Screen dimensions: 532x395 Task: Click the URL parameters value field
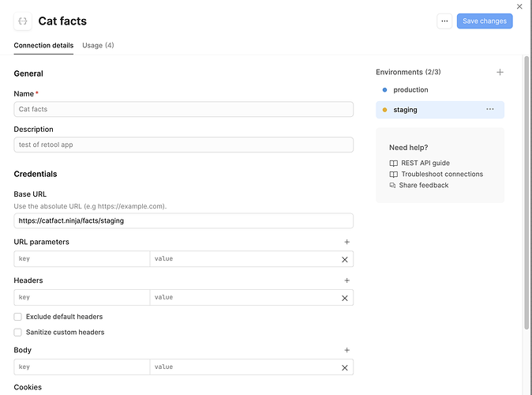pyautogui.click(x=244, y=259)
